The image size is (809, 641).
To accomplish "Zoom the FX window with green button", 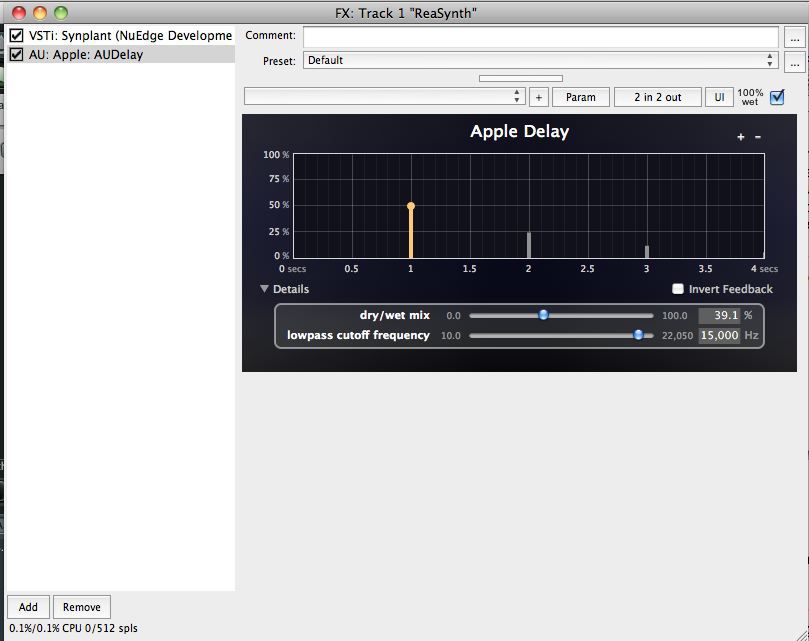I will point(61,12).
